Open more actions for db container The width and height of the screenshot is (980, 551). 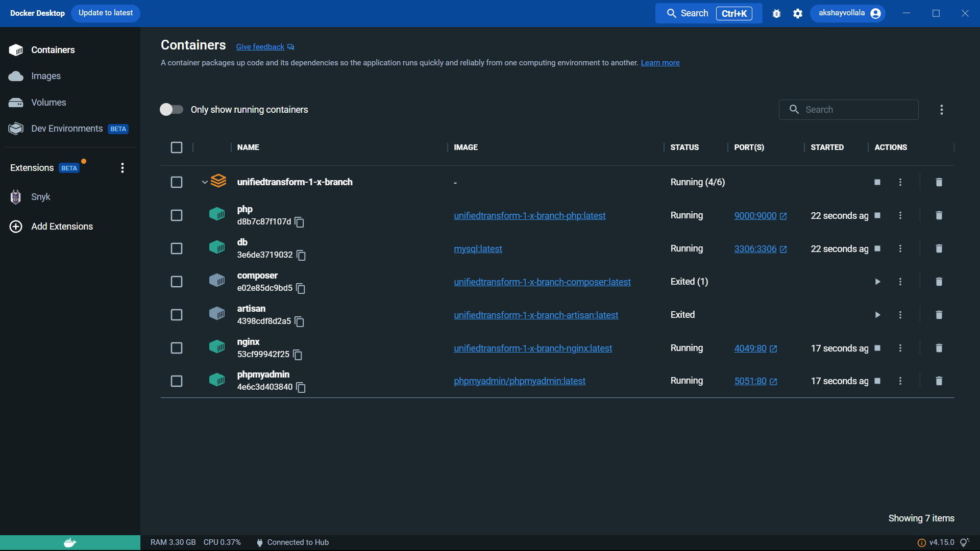[900, 248]
